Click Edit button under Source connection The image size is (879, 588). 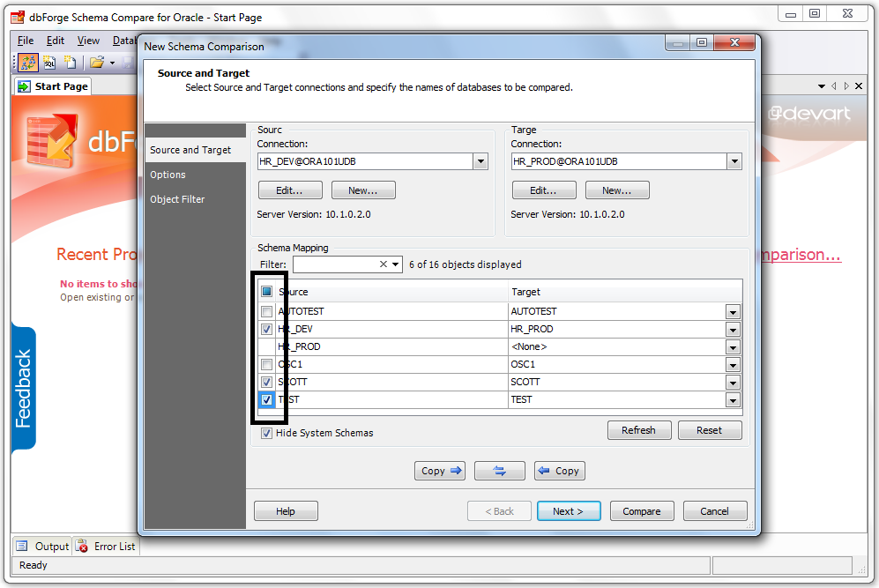(x=290, y=190)
